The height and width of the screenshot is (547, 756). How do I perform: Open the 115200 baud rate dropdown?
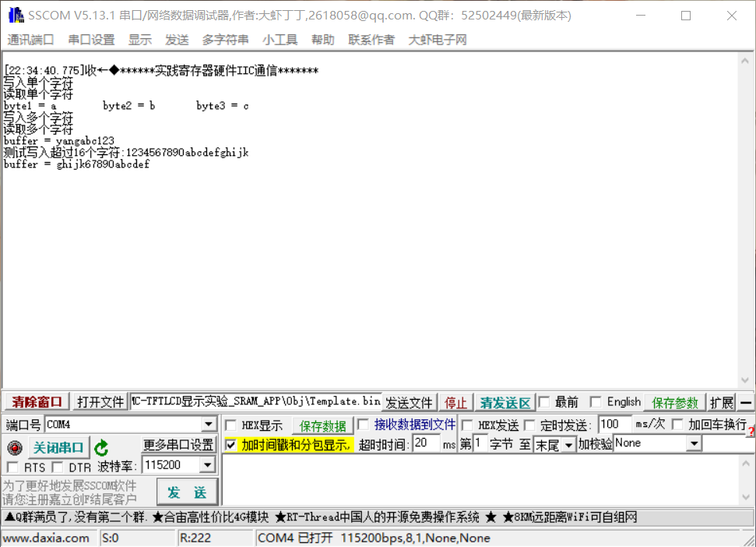208,465
